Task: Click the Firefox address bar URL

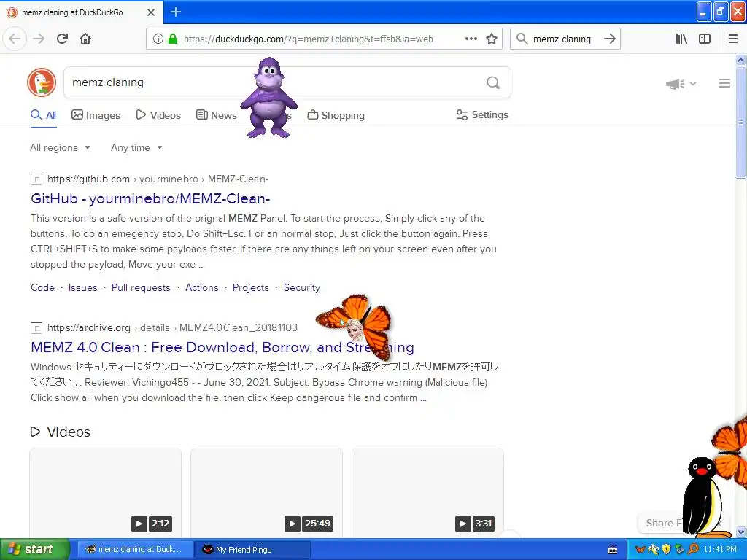Action: coord(309,39)
